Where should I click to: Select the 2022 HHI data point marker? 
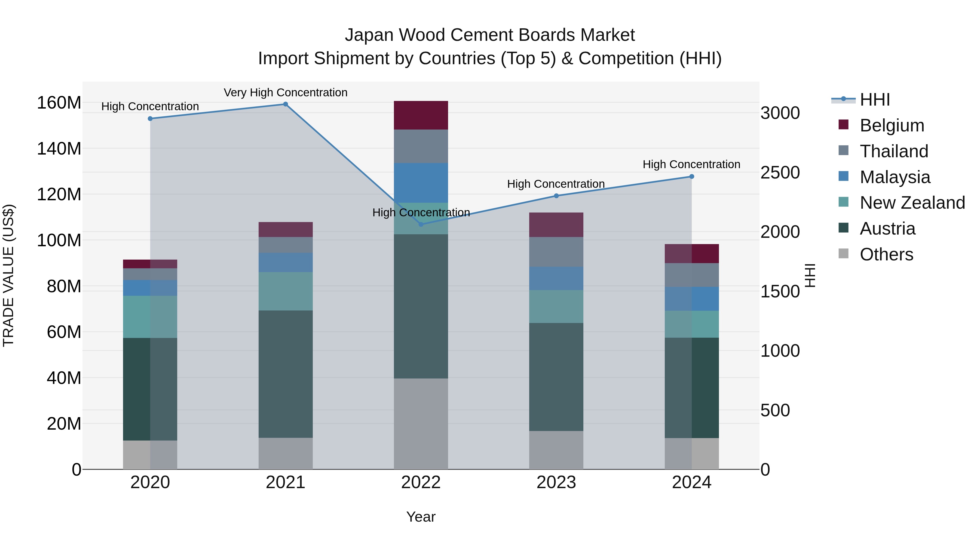point(421,224)
